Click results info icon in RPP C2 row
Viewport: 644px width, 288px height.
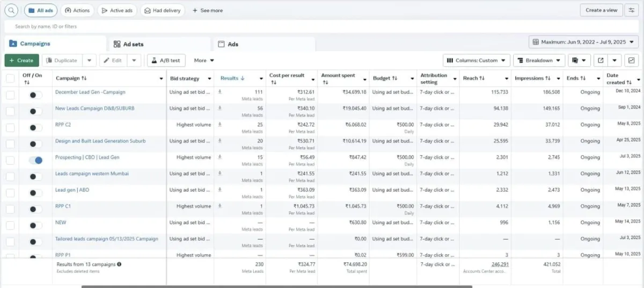(x=219, y=125)
